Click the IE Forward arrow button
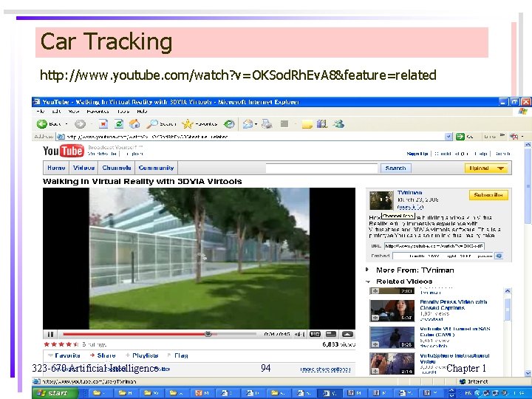This screenshot has height=399, width=532. pyautogui.click(x=80, y=124)
